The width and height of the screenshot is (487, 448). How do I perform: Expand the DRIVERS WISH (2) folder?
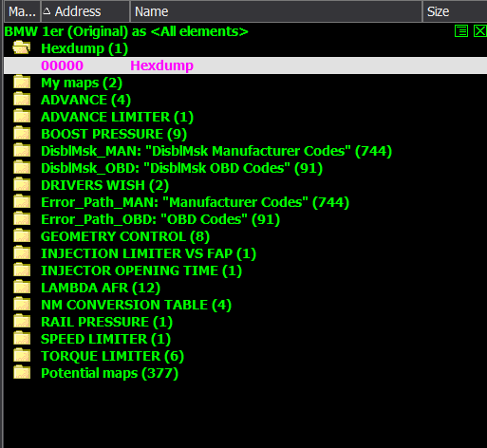pos(104,185)
